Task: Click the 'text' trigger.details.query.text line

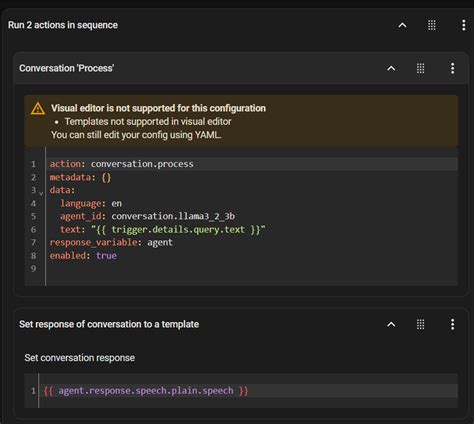Action: 252,229
